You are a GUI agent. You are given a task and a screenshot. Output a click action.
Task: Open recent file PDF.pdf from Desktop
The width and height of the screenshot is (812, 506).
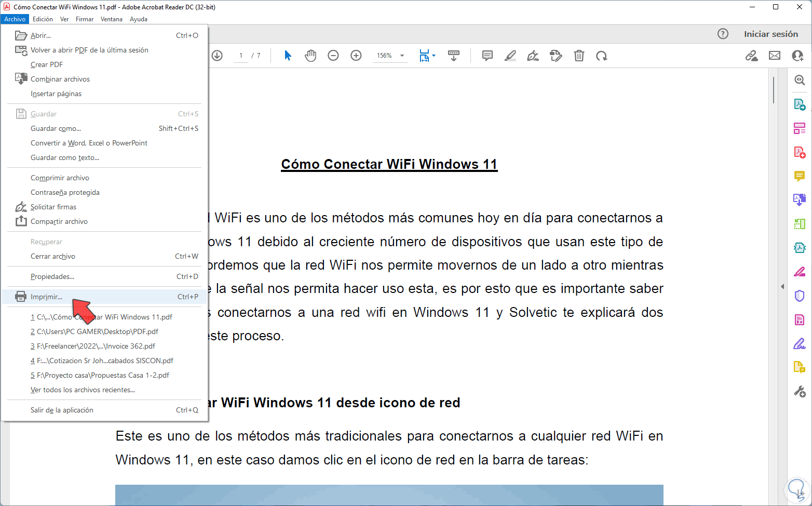(104, 331)
